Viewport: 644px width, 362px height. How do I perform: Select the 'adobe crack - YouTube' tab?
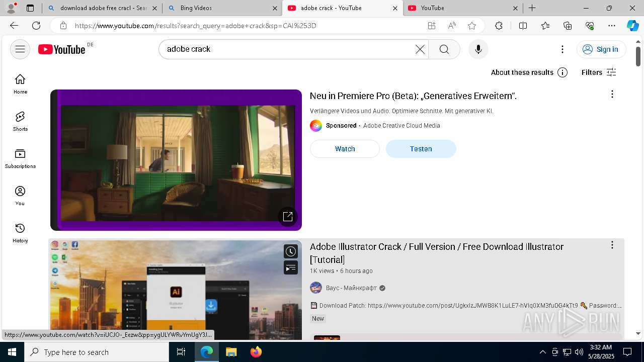coord(343,8)
